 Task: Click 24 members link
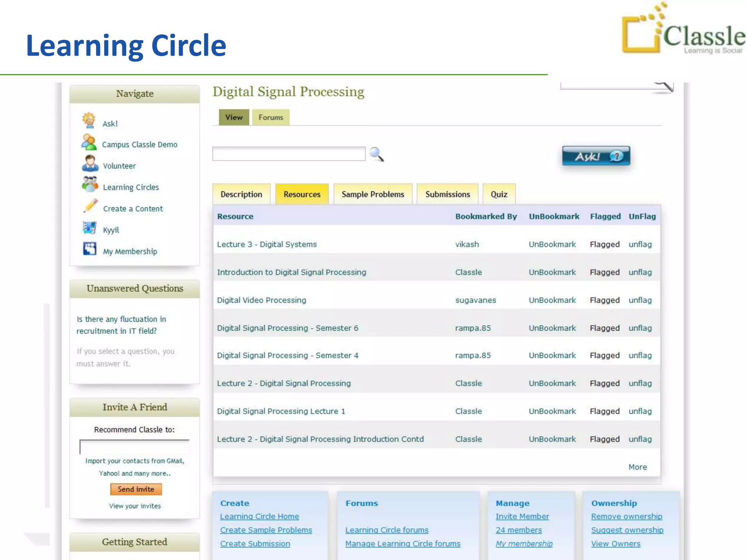[519, 530]
